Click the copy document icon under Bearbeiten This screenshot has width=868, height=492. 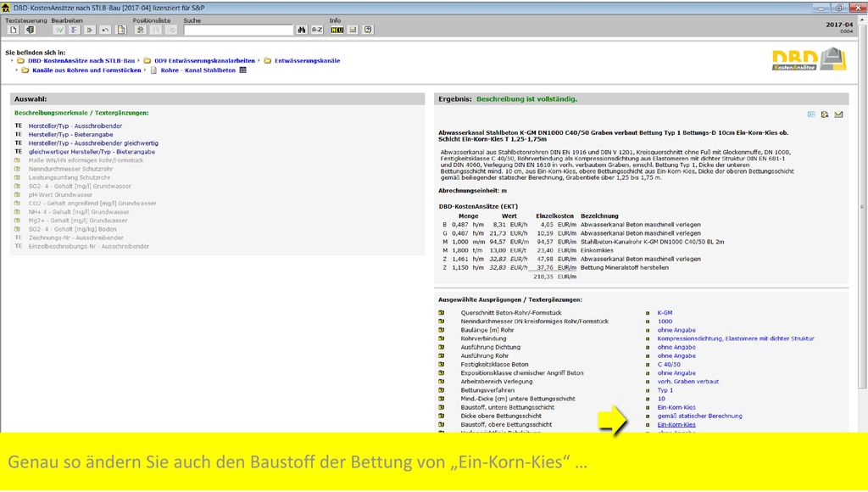(120, 30)
